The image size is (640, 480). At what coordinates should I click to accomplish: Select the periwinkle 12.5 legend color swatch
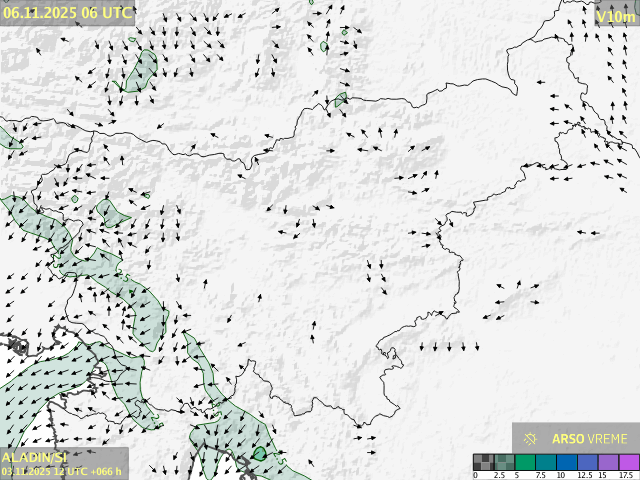tap(588, 462)
